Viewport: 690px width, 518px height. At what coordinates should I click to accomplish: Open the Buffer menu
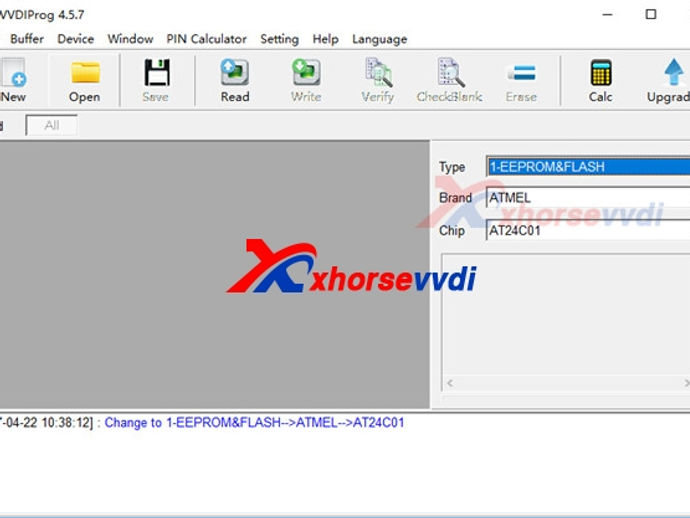tap(27, 39)
